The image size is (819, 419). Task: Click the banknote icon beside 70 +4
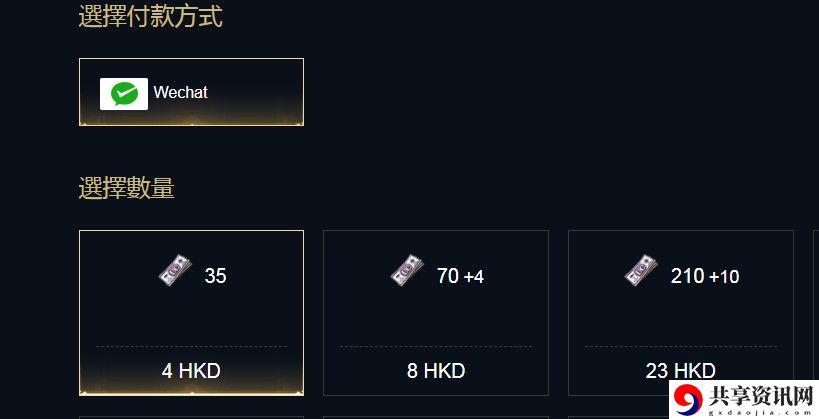point(407,270)
